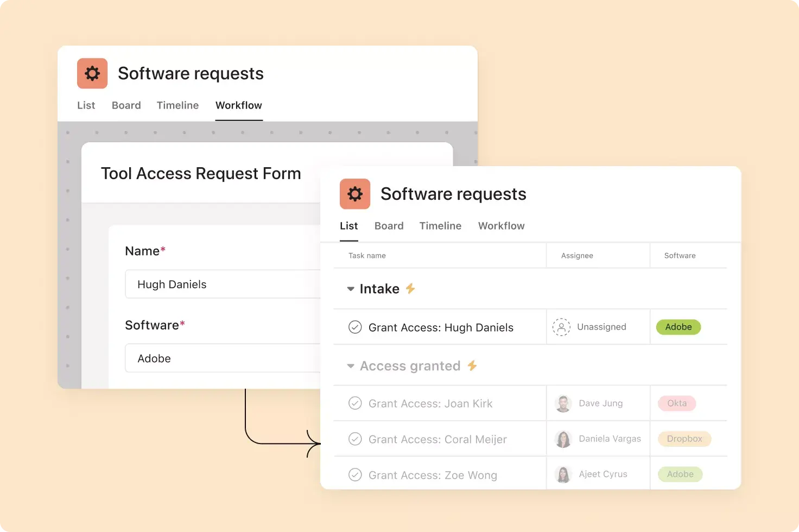This screenshot has width=799, height=532.
Task: Mark Grant Access: Hugh Daniels task complete
Action: pos(355,327)
